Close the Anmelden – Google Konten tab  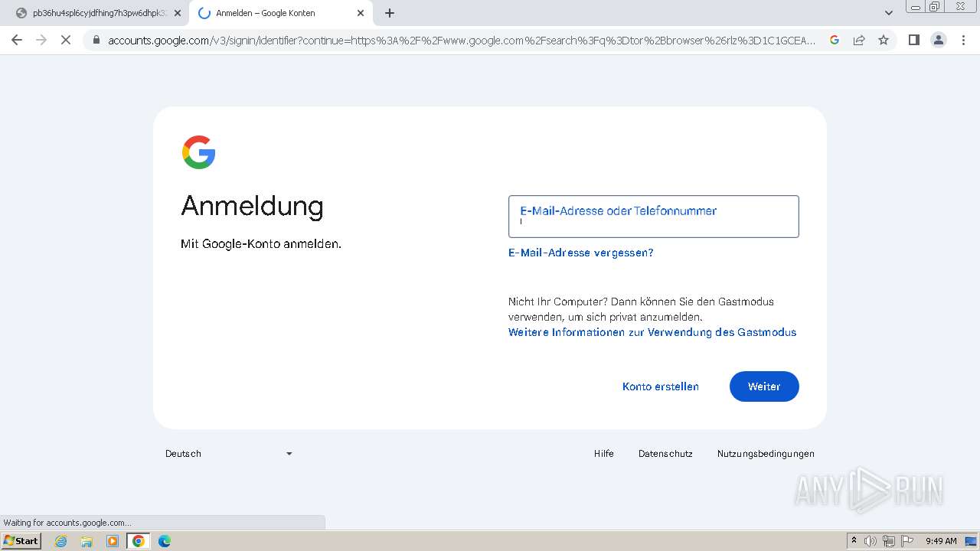pos(361,13)
